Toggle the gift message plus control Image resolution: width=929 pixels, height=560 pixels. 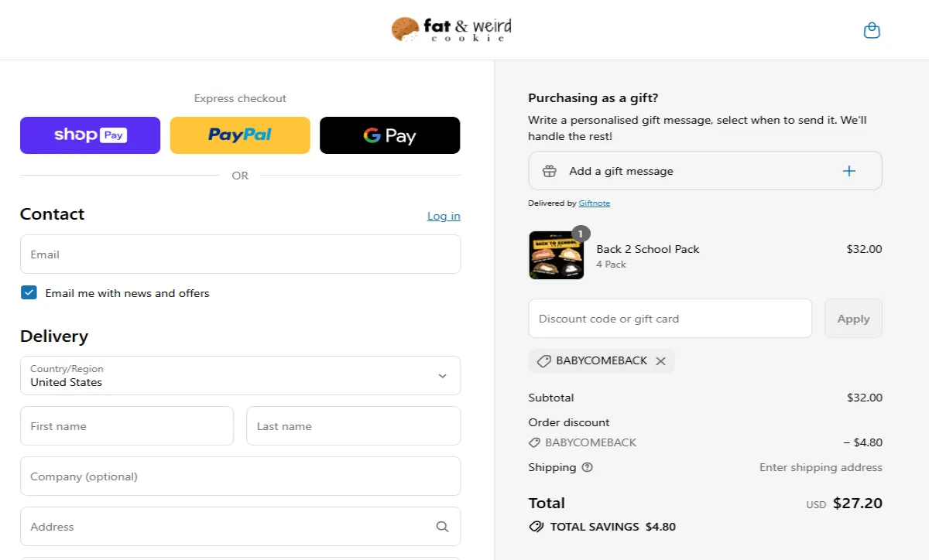point(848,170)
